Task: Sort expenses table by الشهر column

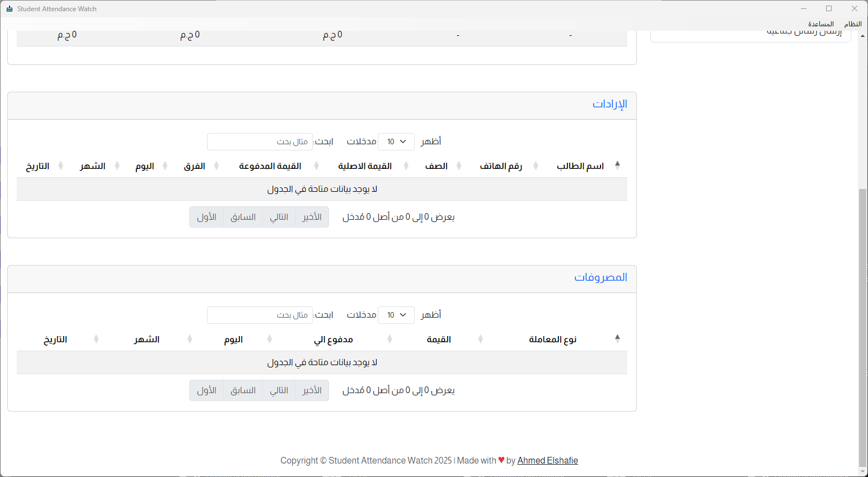Action: 147,339
